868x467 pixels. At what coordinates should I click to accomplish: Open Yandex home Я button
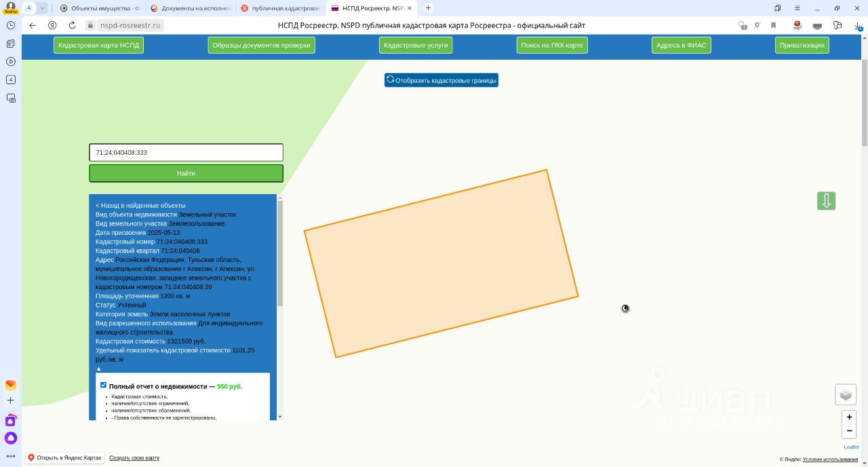click(52, 25)
